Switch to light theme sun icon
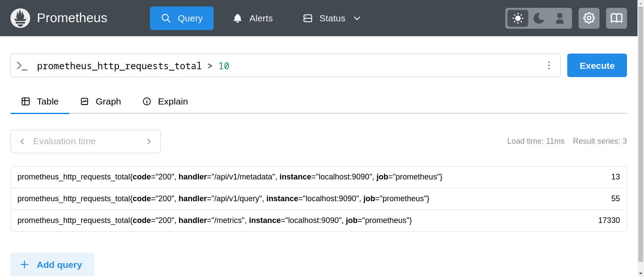 coord(518,18)
